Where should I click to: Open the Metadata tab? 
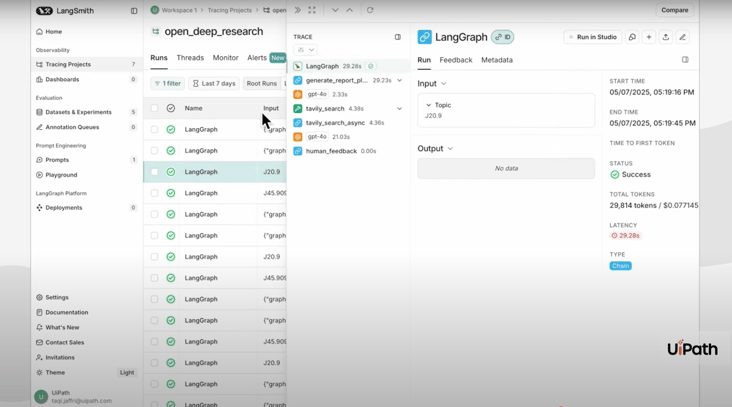[497, 60]
